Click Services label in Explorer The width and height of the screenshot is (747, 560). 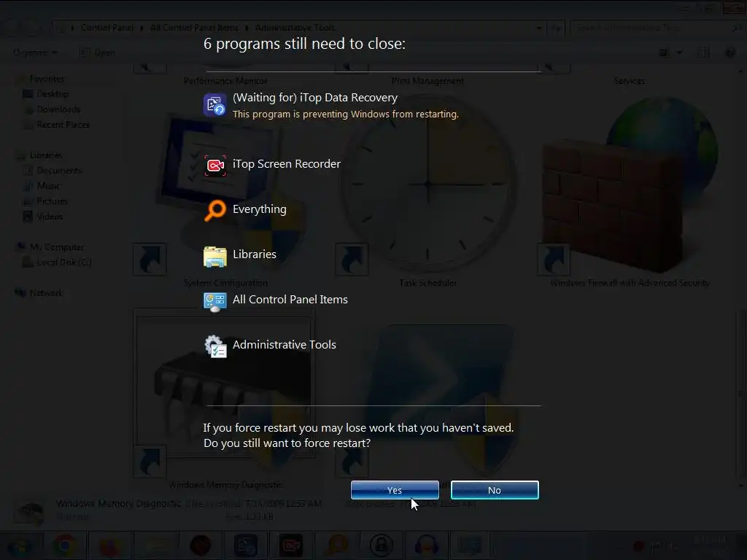(x=630, y=81)
